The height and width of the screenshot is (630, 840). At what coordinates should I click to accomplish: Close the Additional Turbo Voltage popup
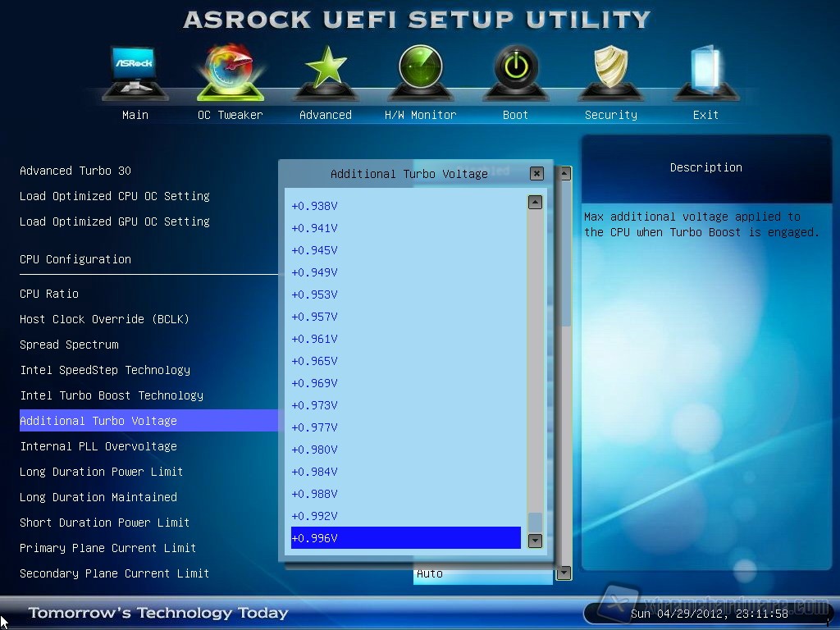coord(536,173)
